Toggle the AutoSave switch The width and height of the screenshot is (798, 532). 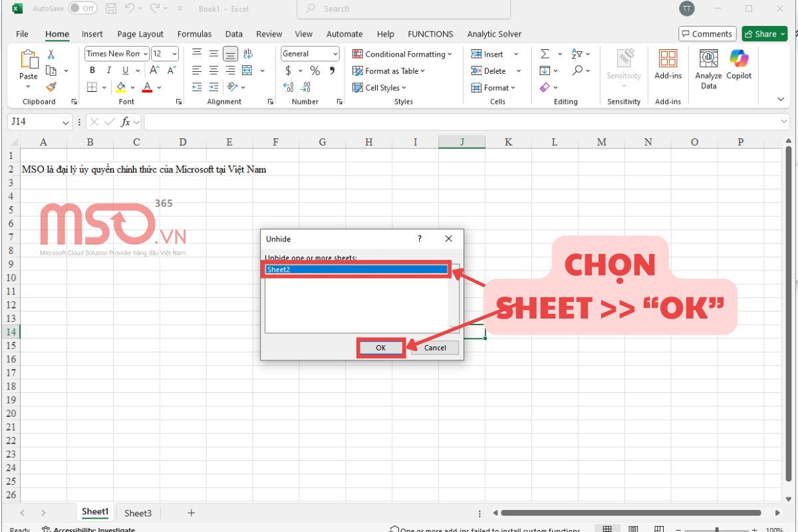(82, 9)
